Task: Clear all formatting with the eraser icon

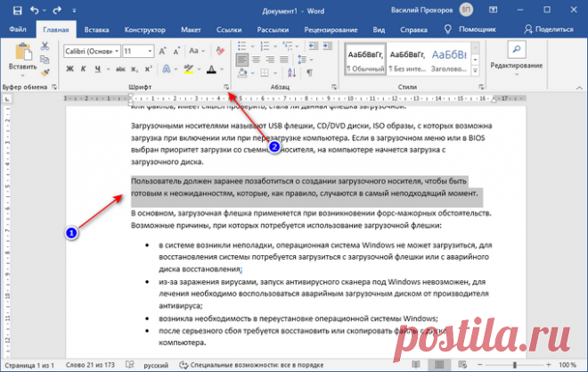Action: click(220, 51)
